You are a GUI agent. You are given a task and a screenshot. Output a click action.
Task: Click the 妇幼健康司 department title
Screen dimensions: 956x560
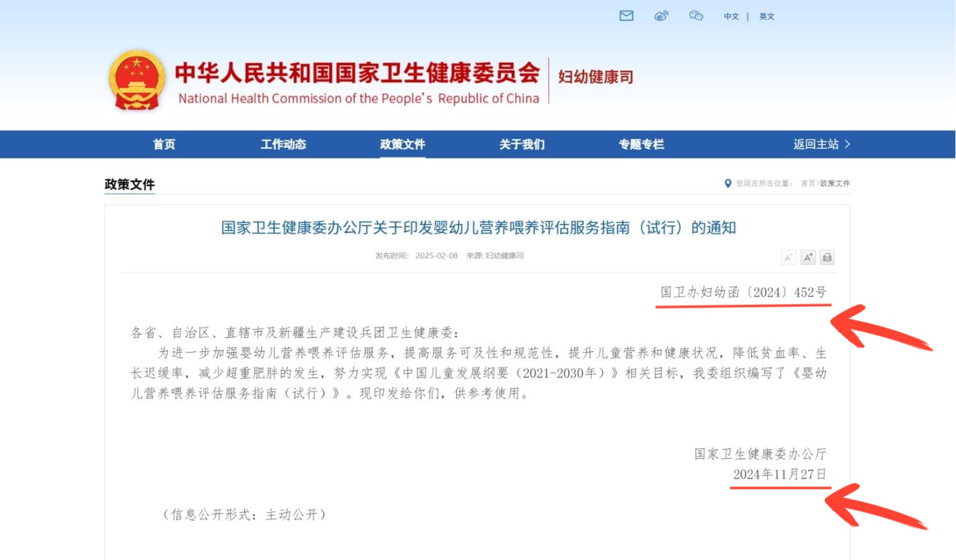(595, 77)
